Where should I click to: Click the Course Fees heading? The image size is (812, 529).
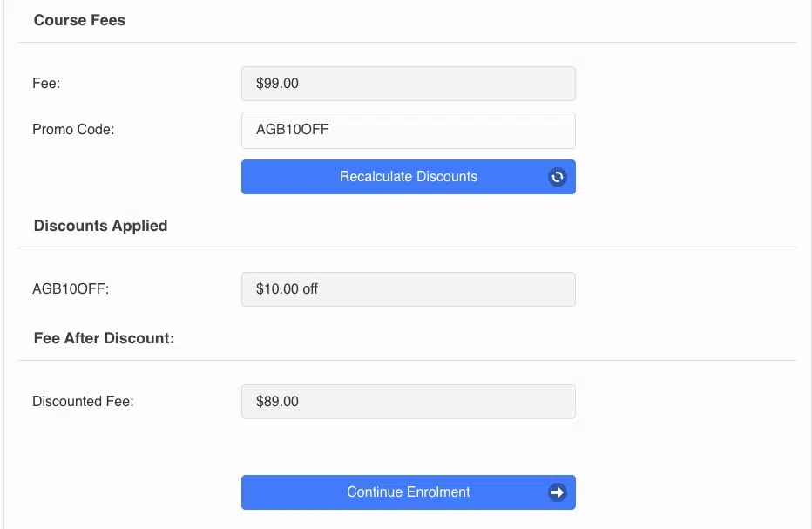79,20
